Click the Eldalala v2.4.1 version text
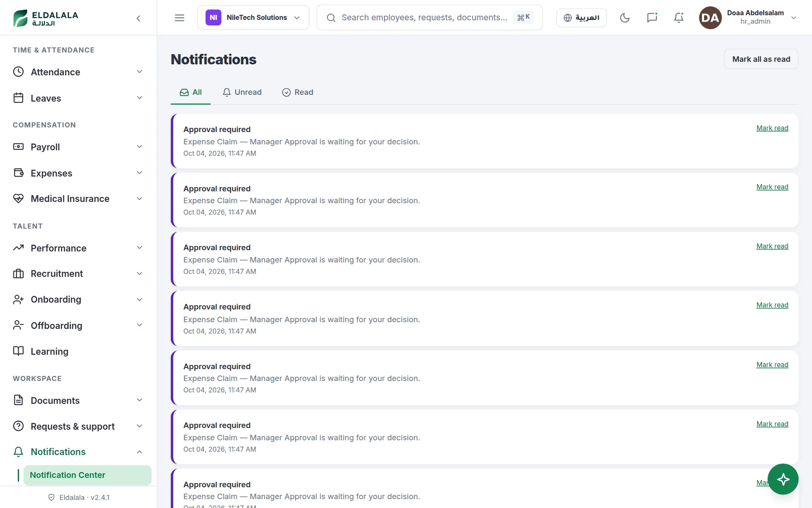This screenshot has width=812, height=508. tap(84, 497)
